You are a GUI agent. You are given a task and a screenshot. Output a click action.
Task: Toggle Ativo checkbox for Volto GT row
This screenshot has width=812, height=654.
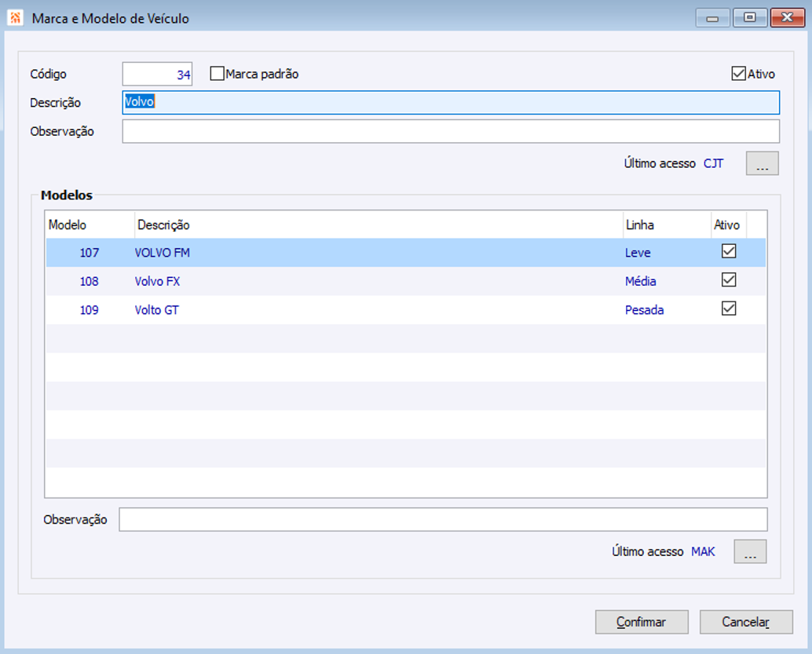[729, 309]
